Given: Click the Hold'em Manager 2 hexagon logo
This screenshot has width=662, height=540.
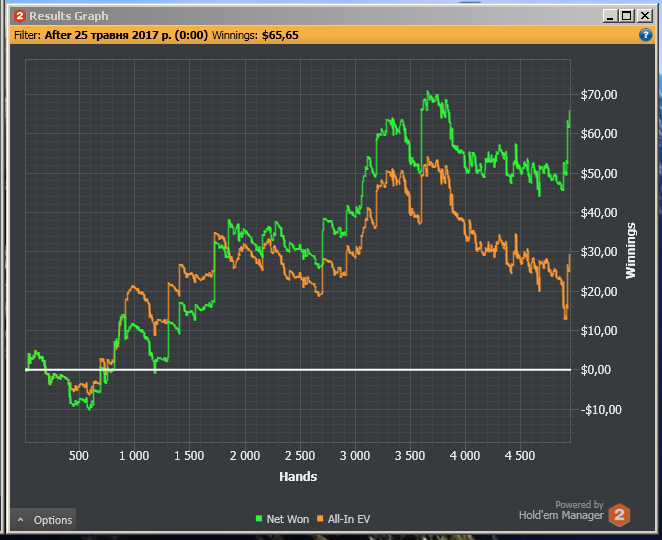Looking at the screenshot, I should click(619, 515).
